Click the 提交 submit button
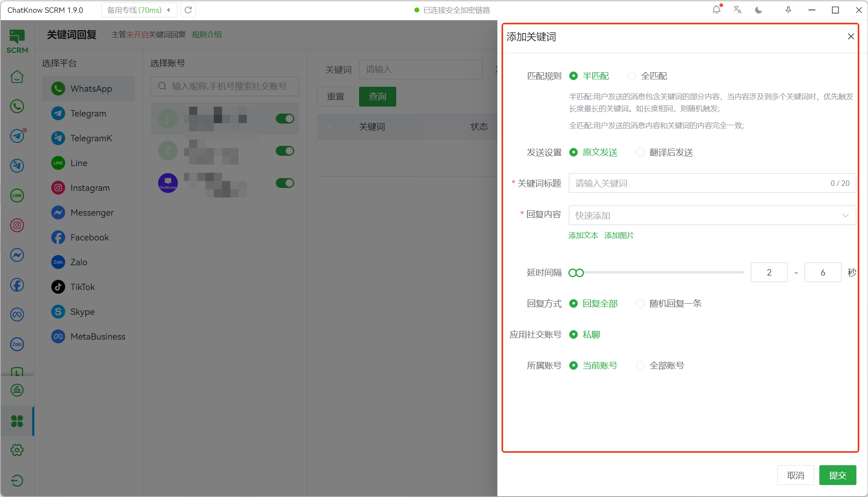This screenshot has width=868, height=497. [x=837, y=475]
